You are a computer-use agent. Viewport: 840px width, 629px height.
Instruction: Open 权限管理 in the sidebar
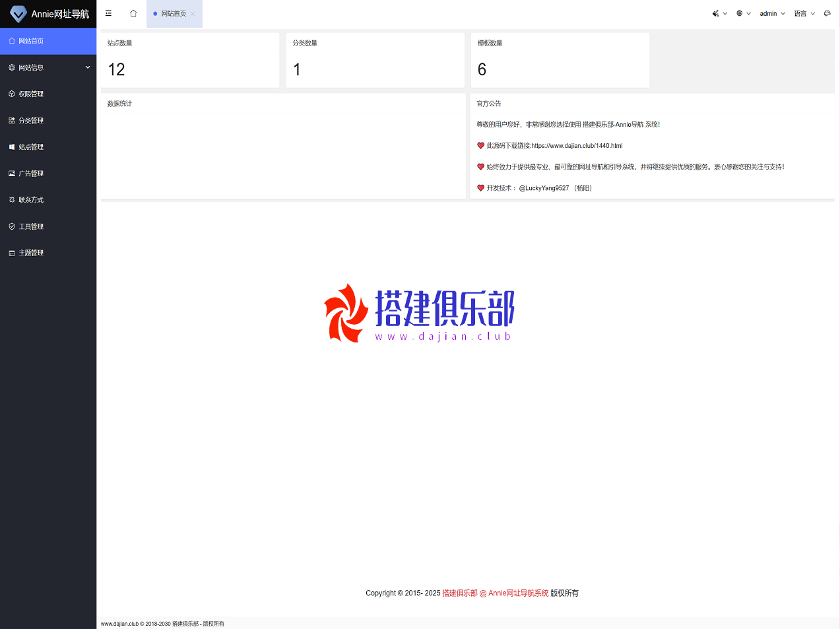(48, 94)
